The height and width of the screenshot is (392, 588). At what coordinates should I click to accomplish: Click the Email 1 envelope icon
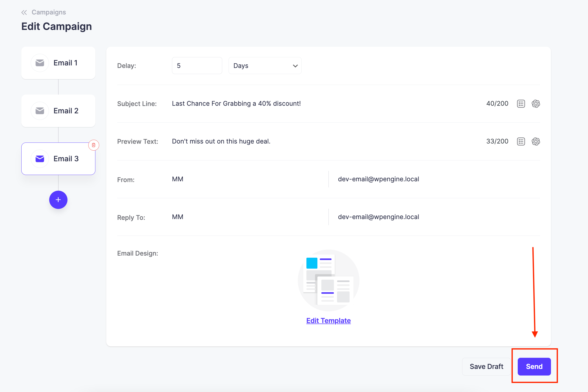pyautogui.click(x=40, y=63)
